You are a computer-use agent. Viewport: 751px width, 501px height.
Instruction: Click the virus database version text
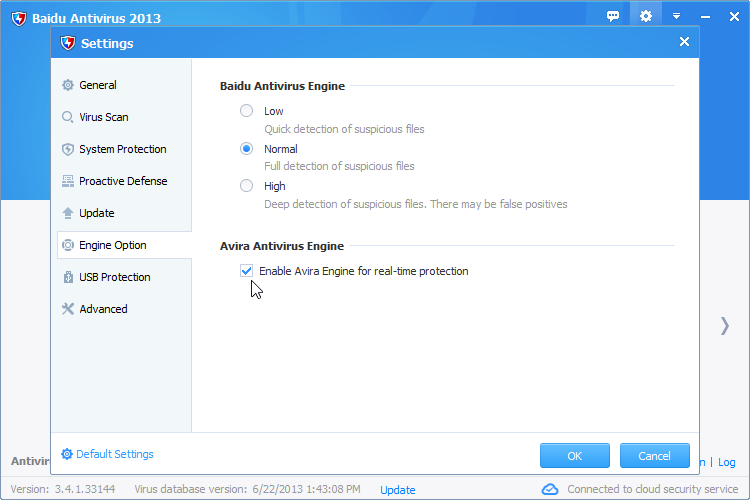pyautogui.click(x=247, y=489)
